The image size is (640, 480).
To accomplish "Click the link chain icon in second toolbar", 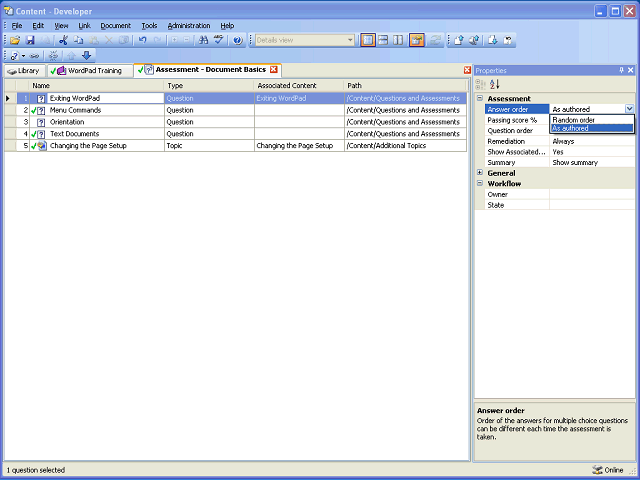I will (34, 56).
